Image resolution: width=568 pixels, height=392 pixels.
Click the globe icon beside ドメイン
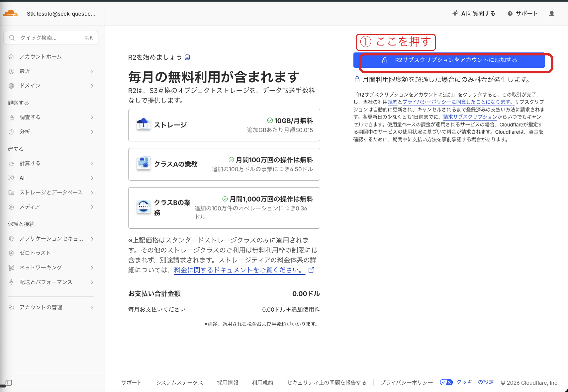[11, 86]
